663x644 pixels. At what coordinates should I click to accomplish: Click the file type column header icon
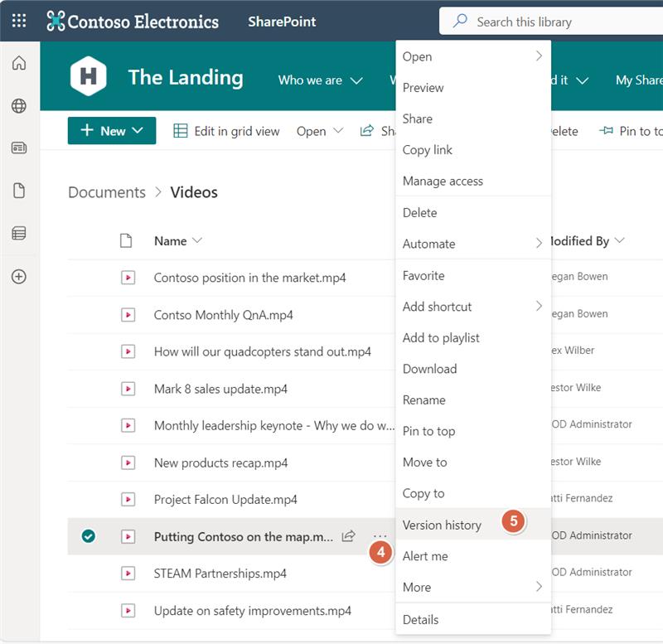(x=126, y=240)
